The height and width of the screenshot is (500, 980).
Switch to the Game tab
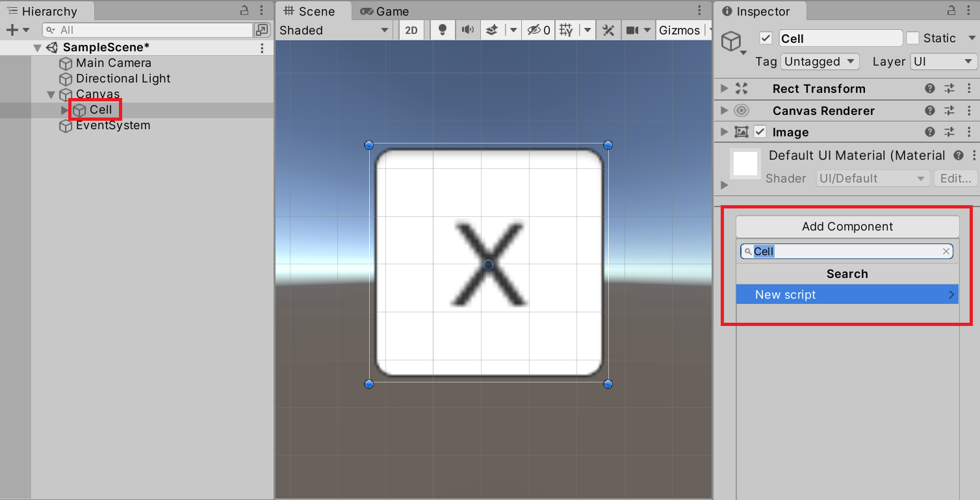pyautogui.click(x=385, y=11)
